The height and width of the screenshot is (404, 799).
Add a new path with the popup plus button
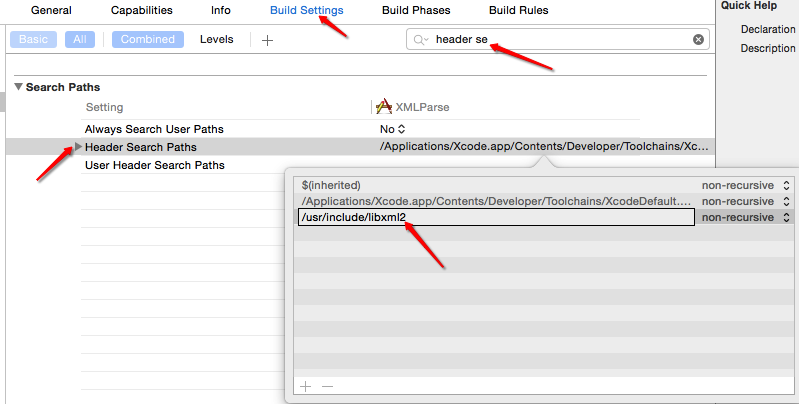point(306,386)
